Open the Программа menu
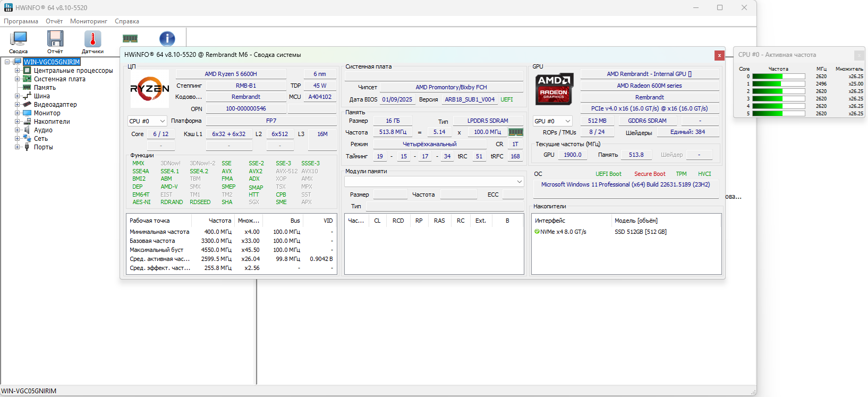The image size is (868, 397). pos(21,21)
